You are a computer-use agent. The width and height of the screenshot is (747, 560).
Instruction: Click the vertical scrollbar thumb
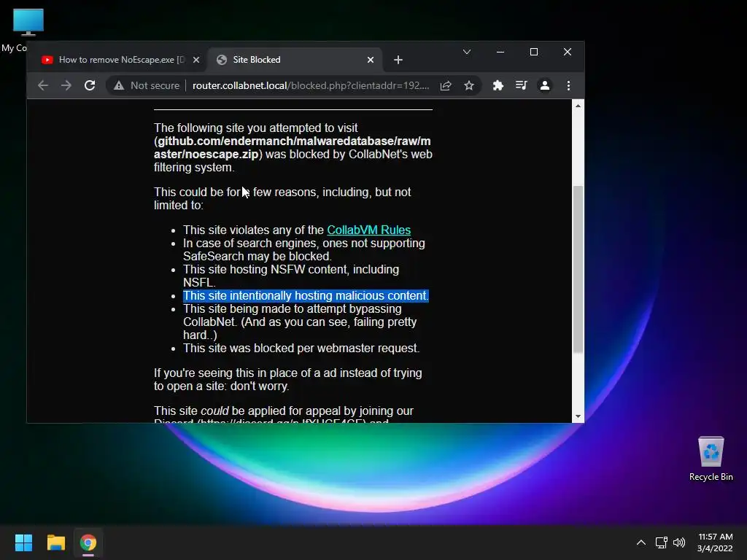(x=578, y=269)
